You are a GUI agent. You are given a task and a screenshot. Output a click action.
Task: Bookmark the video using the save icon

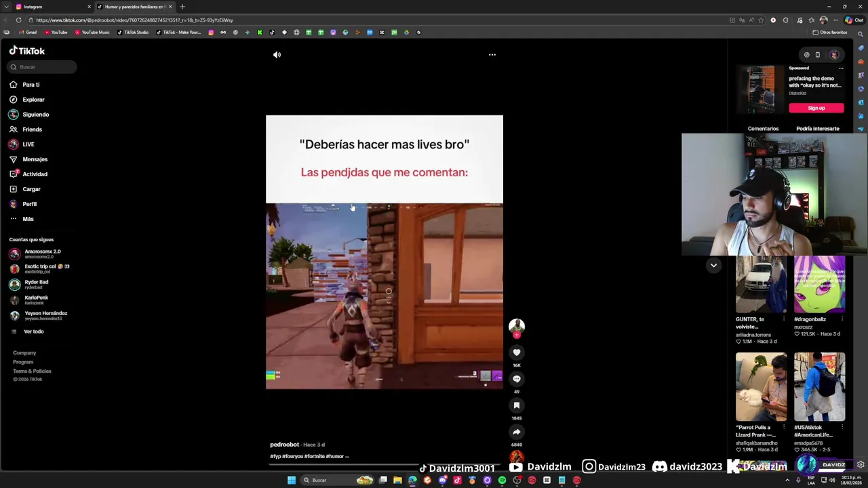pyautogui.click(x=517, y=405)
